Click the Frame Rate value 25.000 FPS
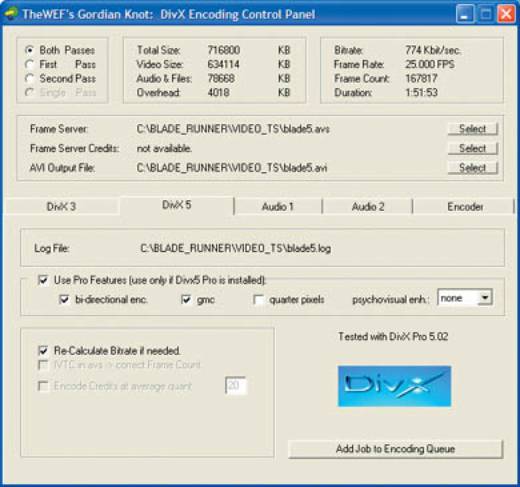The width and height of the screenshot is (520, 487). point(430,64)
